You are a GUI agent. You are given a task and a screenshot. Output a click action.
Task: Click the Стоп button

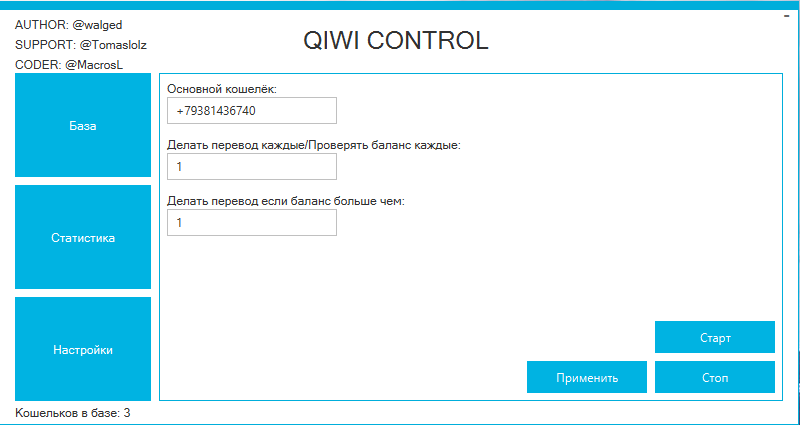(x=714, y=378)
